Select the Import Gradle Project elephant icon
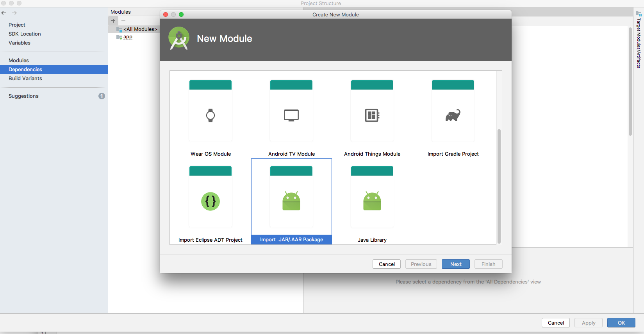Viewport: 644px width, 334px height. (x=453, y=115)
